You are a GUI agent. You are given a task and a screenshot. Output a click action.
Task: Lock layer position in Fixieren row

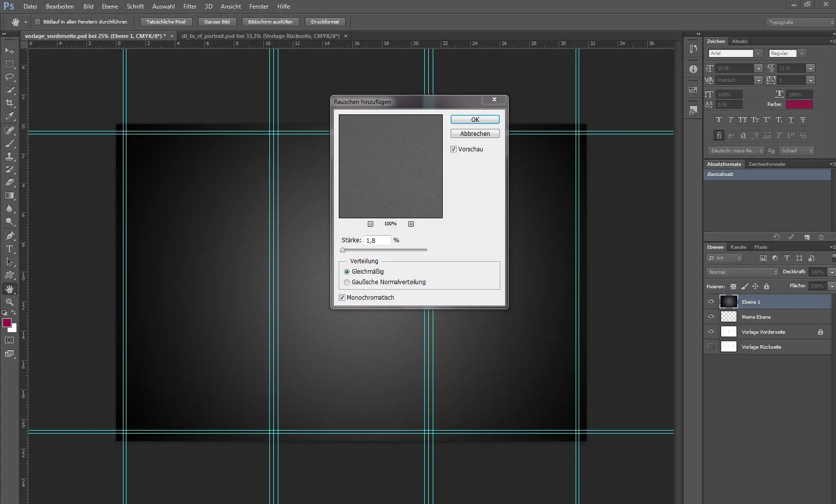[x=755, y=286]
